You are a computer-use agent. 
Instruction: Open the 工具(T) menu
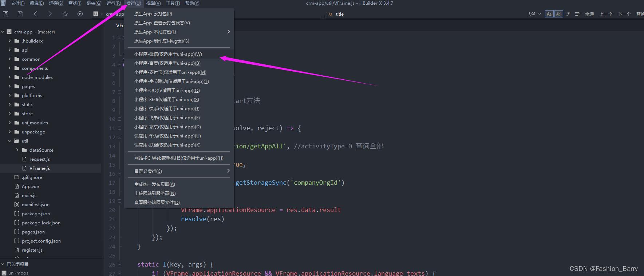click(173, 3)
